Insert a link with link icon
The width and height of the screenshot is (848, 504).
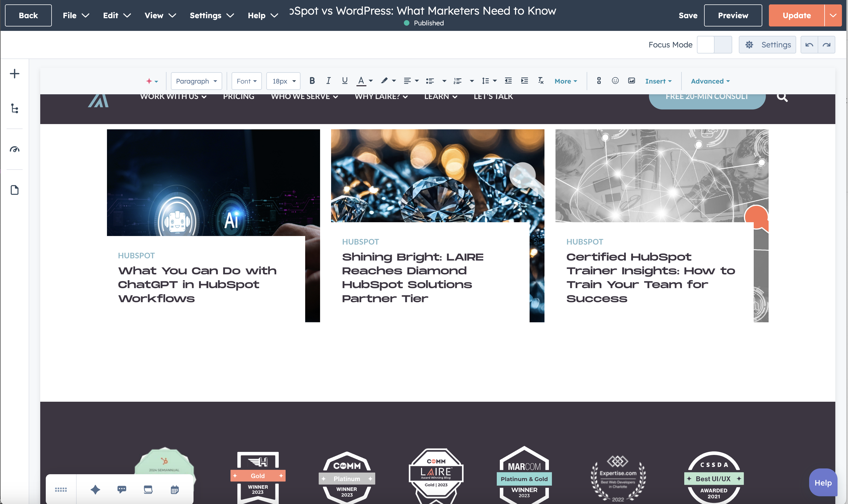click(x=599, y=81)
